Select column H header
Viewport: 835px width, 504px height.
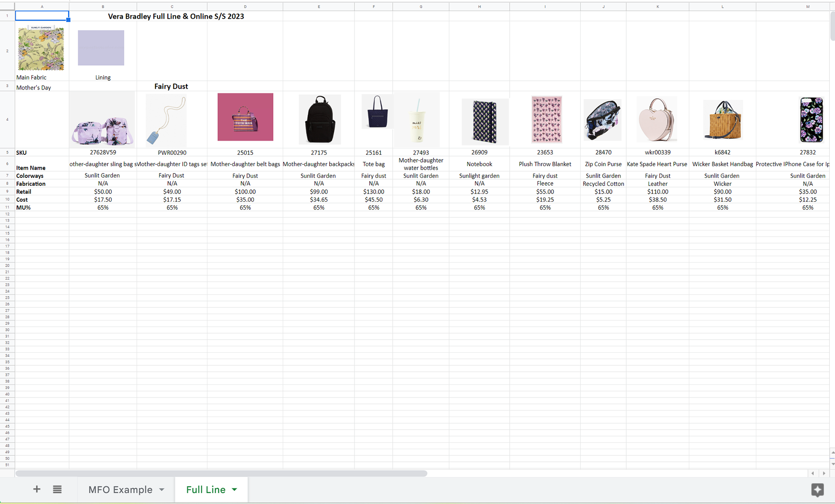pos(479,7)
